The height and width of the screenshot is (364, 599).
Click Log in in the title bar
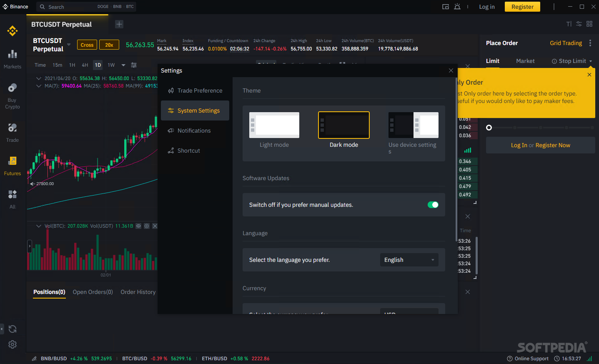click(487, 7)
